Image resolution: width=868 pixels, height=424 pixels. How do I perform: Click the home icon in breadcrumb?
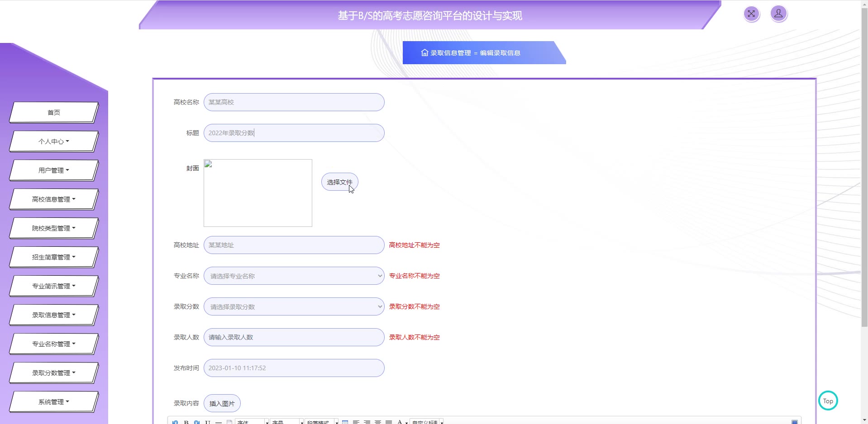pos(424,52)
